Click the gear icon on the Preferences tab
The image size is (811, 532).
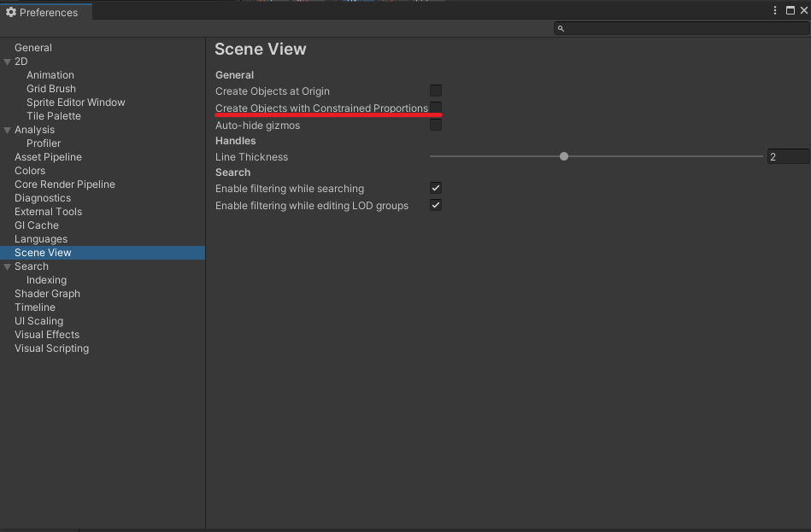click(x=11, y=12)
